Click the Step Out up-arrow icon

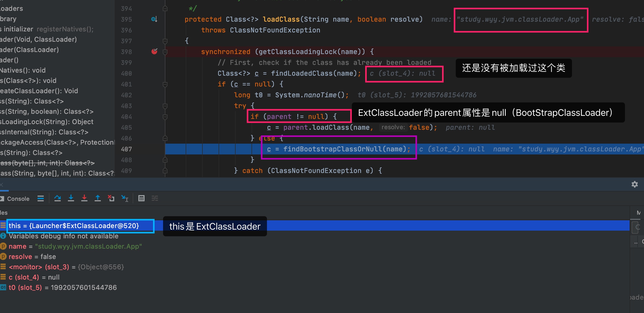98,198
